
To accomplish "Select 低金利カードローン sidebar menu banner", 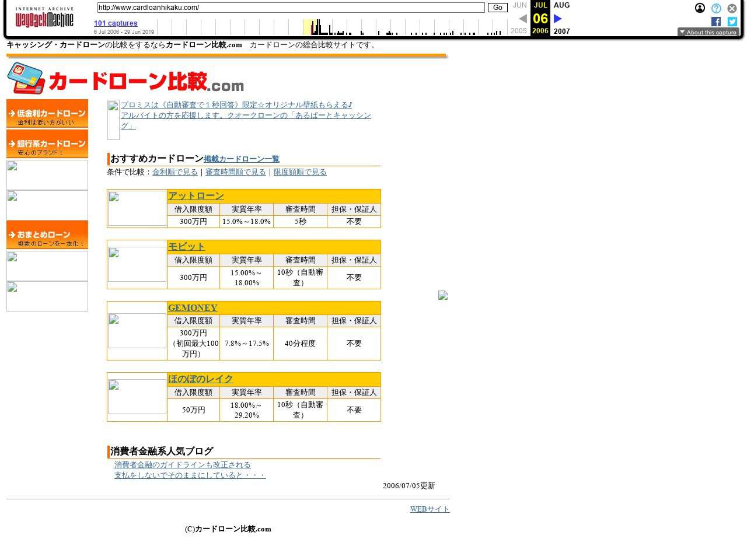I will tap(47, 113).
